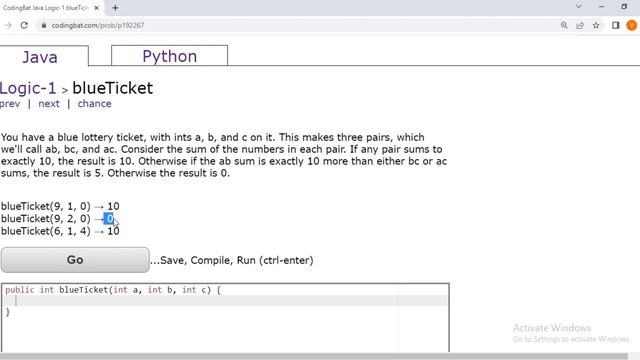Open the orange profile avatar

click(631, 25)
